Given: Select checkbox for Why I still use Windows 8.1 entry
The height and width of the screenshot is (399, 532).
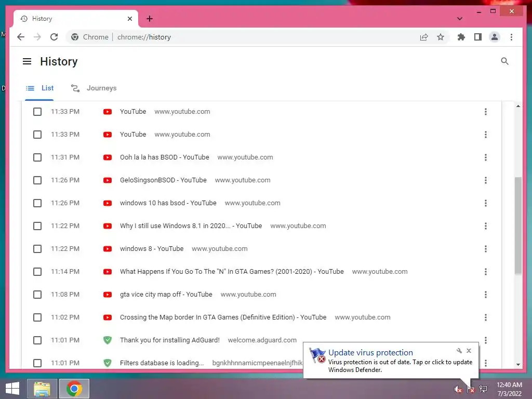Looking at the screenshot, I should [37, 226].
